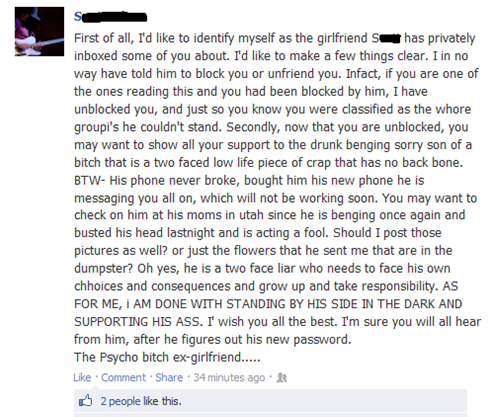Like this status post
Viewport: 492px width, 417px height.
tap(82, 377)
